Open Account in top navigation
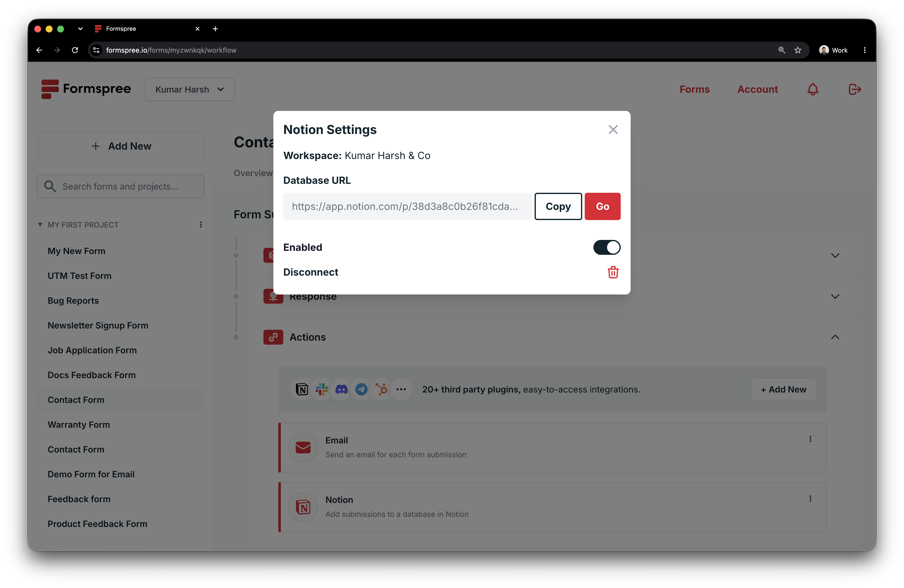The height and width of the screenshot is (588, 904). point(757,89)
